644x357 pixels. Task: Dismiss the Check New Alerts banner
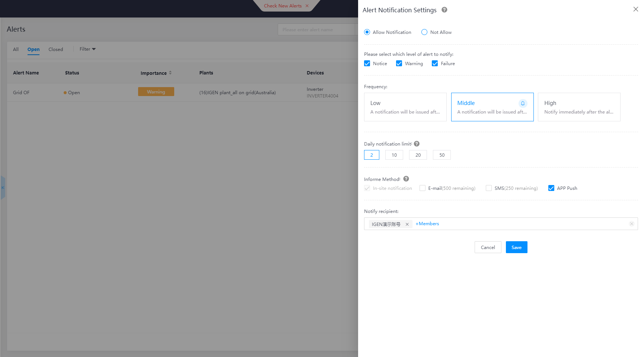pos(307,6)
